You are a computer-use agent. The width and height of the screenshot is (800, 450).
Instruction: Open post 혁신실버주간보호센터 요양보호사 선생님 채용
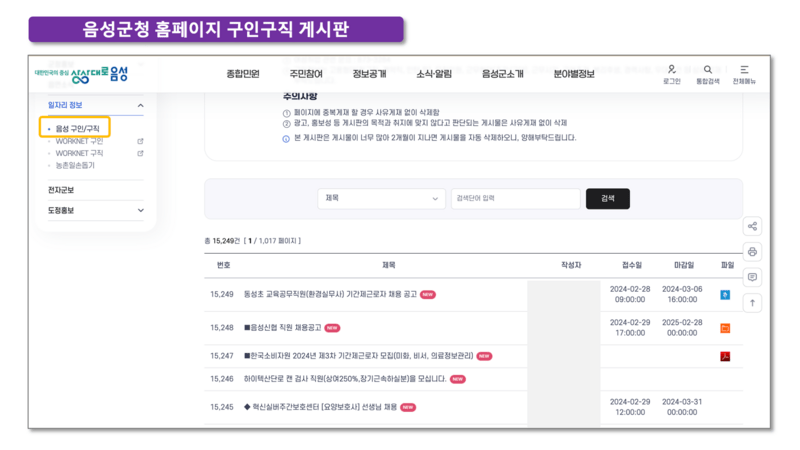pyautogui.click(x=320, y=407)
